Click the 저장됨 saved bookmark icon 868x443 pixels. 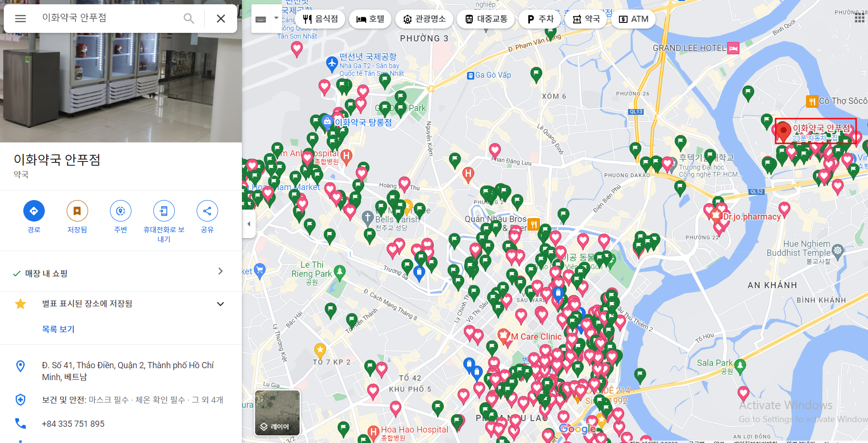[x=77, y=211]
